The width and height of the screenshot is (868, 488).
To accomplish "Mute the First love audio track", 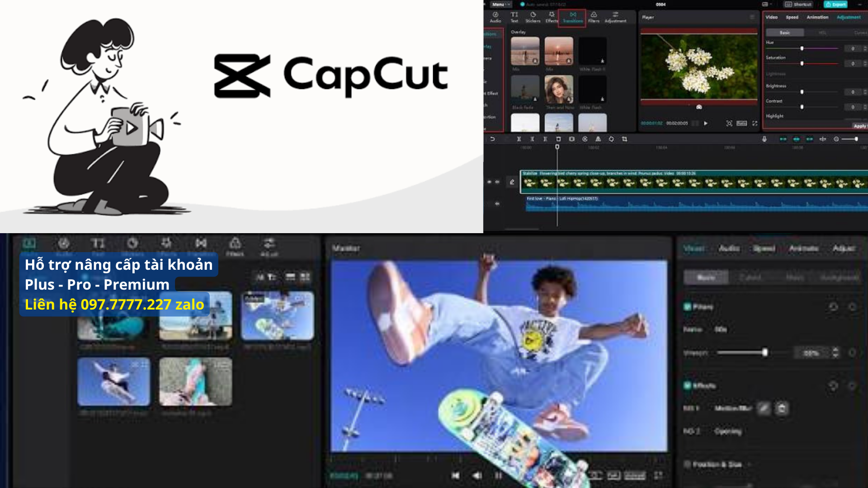I will tap(497, 204).
